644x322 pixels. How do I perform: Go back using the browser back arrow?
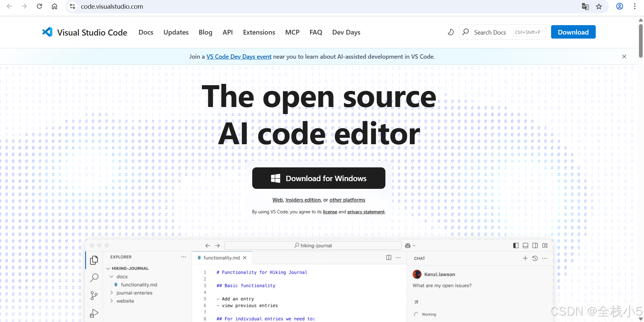(9, 6)
